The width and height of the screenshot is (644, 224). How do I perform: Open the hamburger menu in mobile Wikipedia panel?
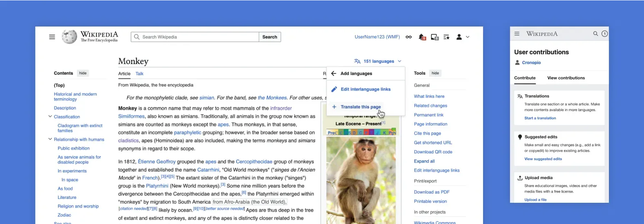(517, 34)
